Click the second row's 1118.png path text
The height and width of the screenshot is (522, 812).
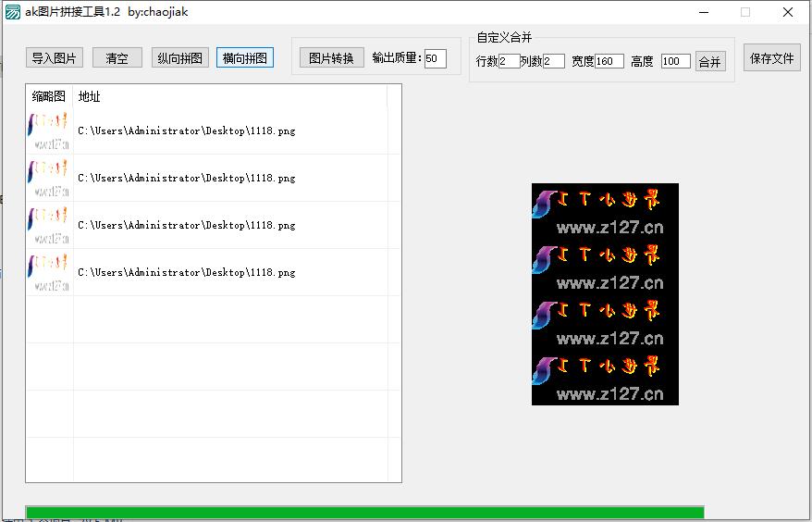click(x=187, y=178)
